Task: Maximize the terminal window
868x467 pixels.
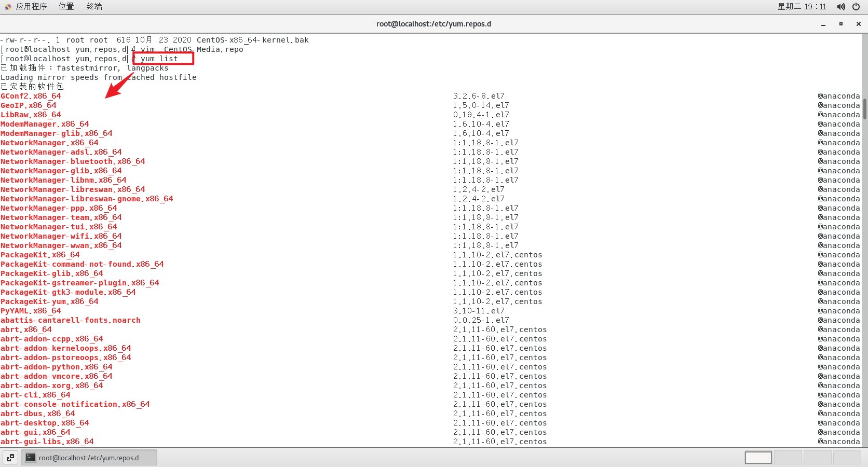Action: pyautogui.click(x=841, y=24)
